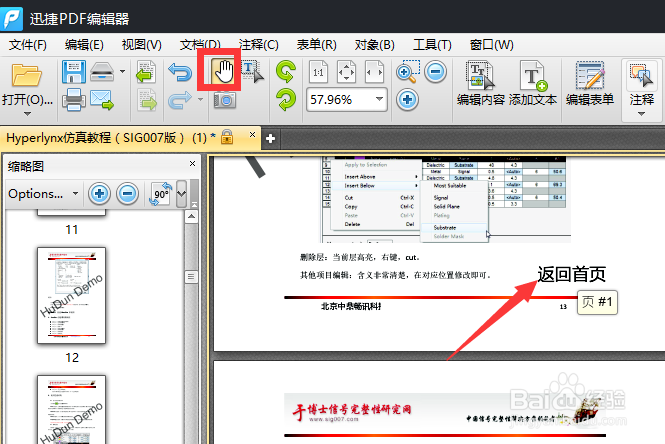Screen dimensions: 665x444
Task: Click 添加文本 add text tool
Action: point(533,84)
